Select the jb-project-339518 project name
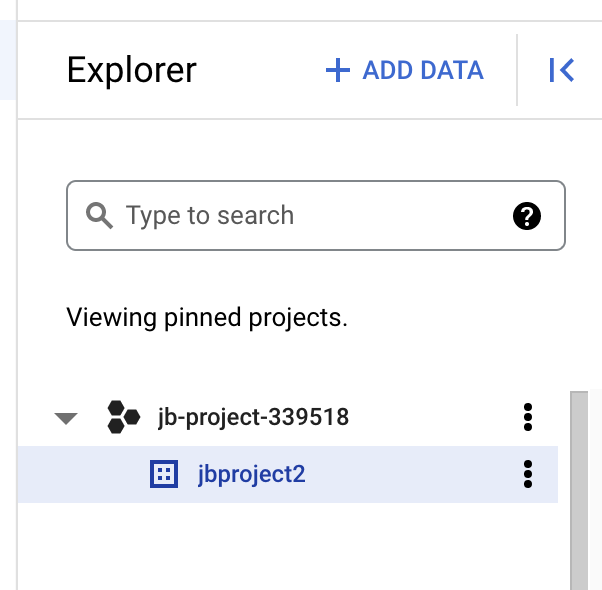This screenshot has width=602, height=590. tap(253, 418)
